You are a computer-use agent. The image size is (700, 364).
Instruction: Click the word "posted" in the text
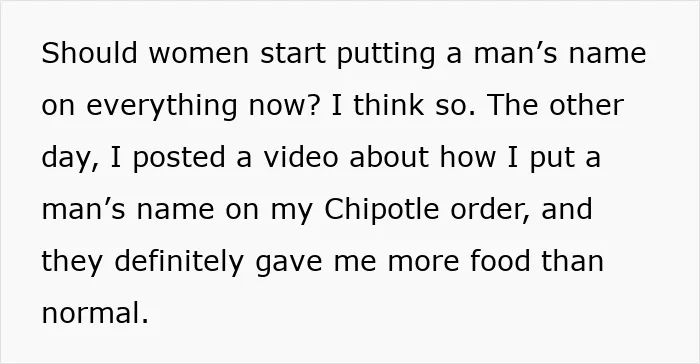pyautogui.click(x=179, y=159)
